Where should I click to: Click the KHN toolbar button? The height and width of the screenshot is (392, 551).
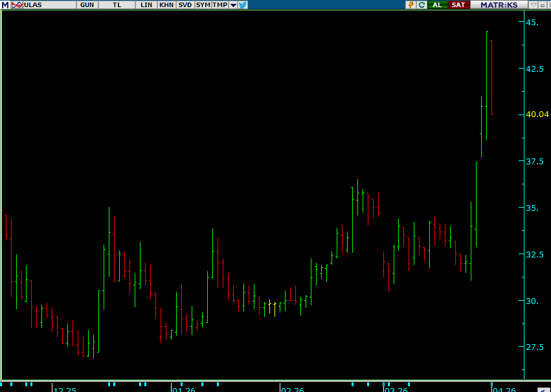(166, 5)
